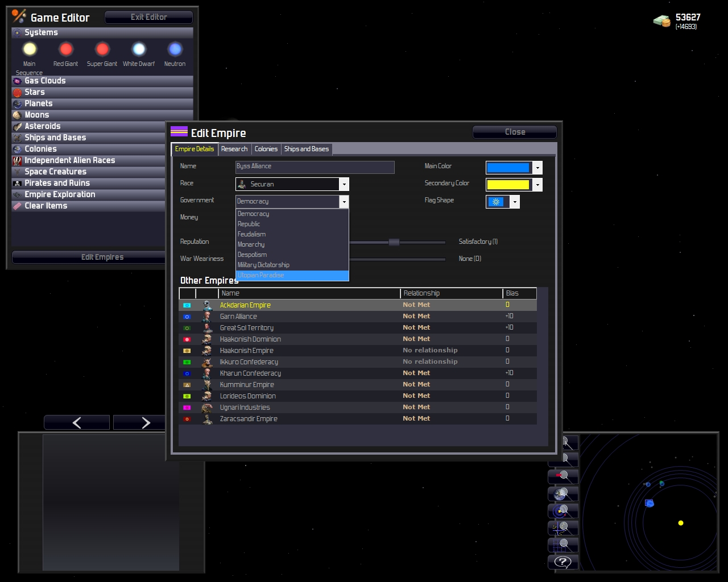Screen dimensions: 728x582
Task: Open the Flag Shape dropdown
Action: [x=503, y=202]
